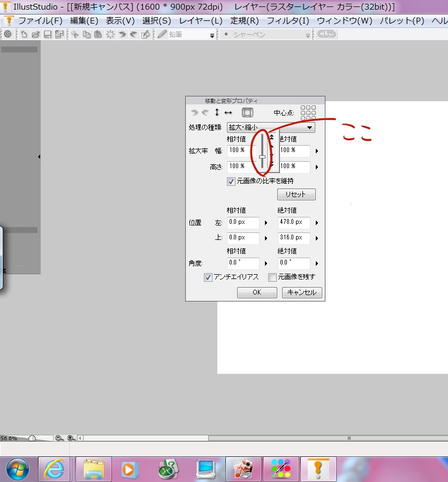
Task: Click the save icon in toolbar
Action: point(47,34)
